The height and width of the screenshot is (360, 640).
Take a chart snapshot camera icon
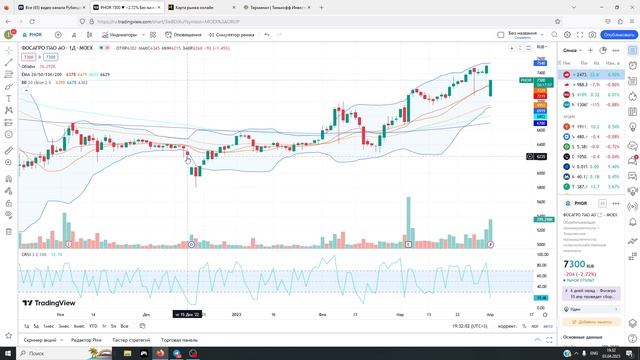592,35
